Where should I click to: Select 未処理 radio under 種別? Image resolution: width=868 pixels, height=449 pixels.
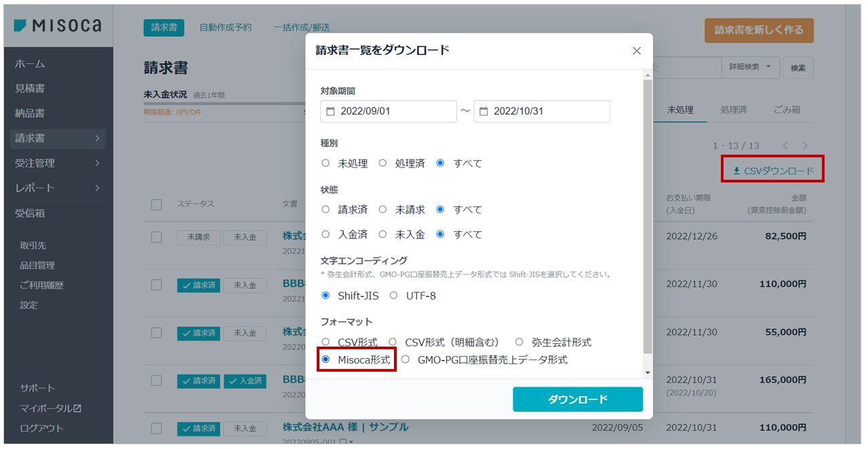325,163
